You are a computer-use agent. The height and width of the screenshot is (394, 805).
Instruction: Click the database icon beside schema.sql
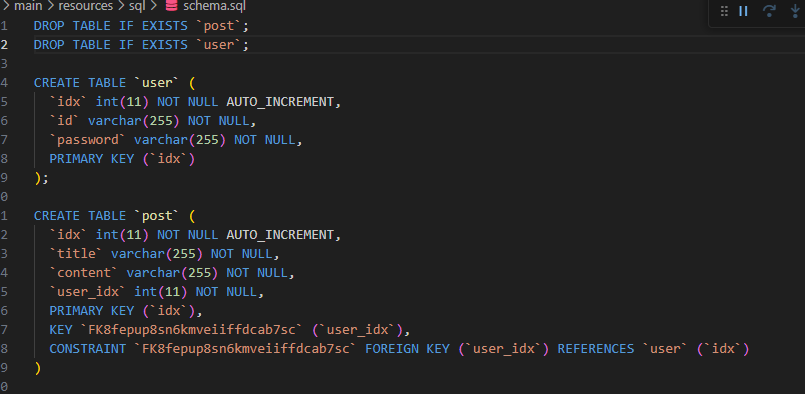171,6
